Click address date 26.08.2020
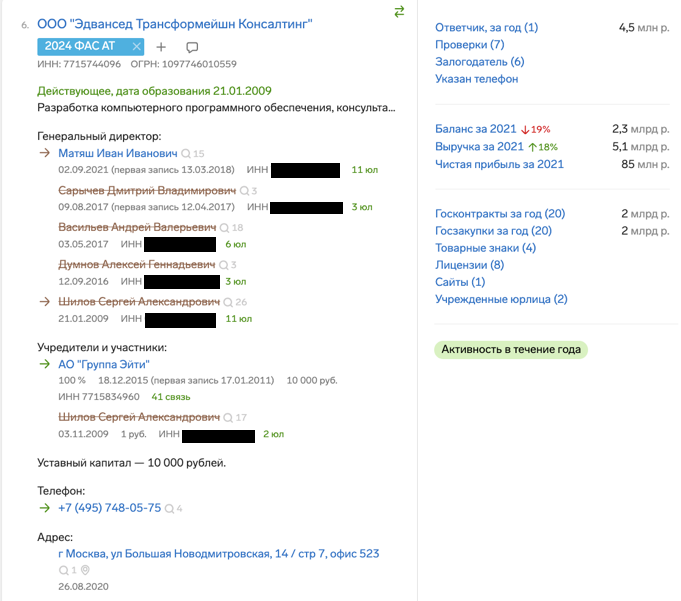The width and height of the screenshot is (681, 601). (x=83, y=587)
